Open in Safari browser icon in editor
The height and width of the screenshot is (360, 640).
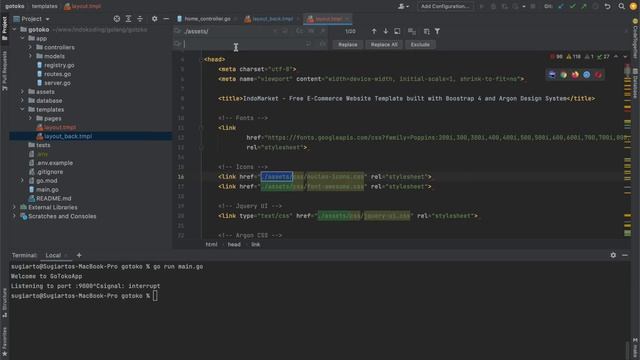pos(587,75)
